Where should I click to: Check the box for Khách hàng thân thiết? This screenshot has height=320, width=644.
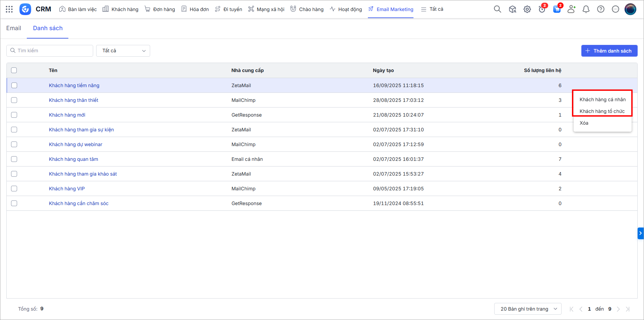click(14, 100)
